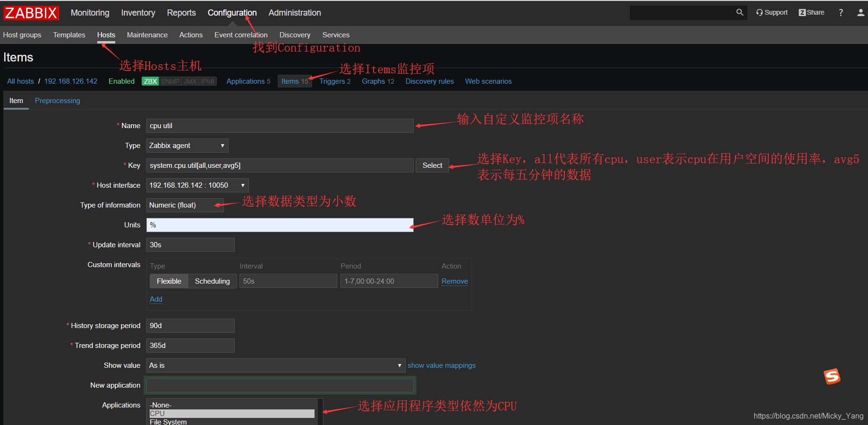Click Trend storage period field
Screen dimensions: 868x425
point(190,346)
